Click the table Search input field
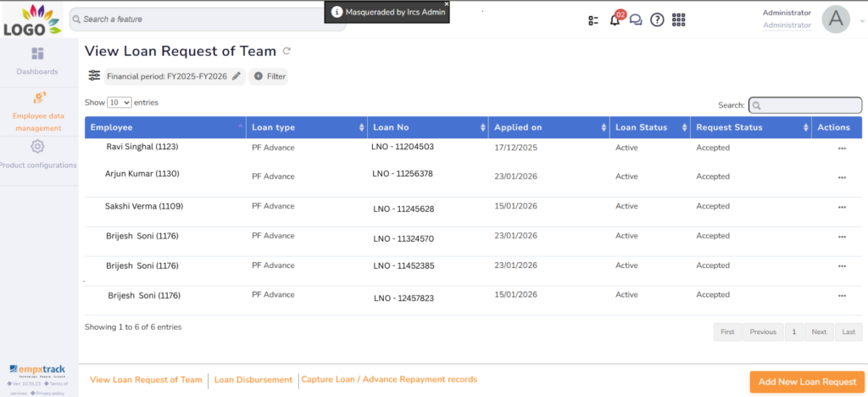 pos(805,105)
